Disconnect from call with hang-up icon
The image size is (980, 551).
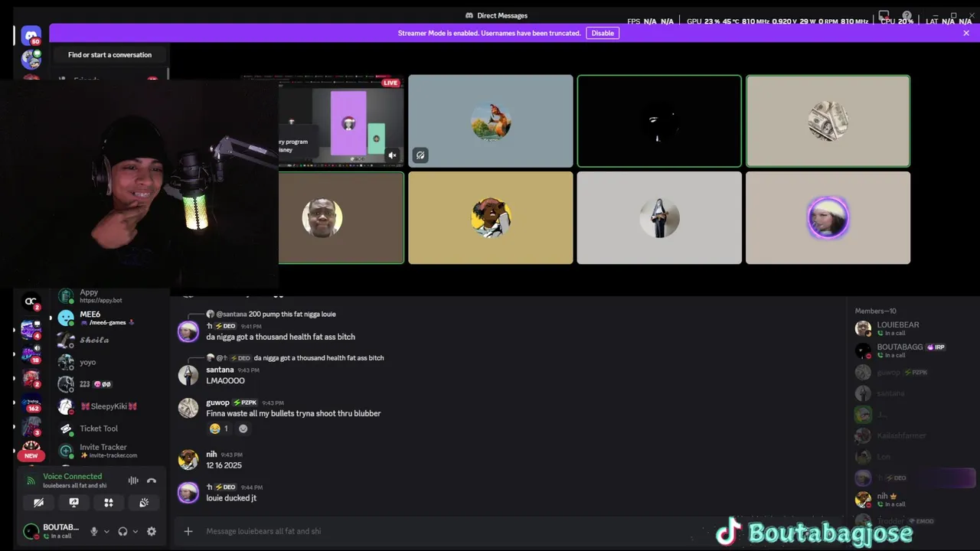152,481
